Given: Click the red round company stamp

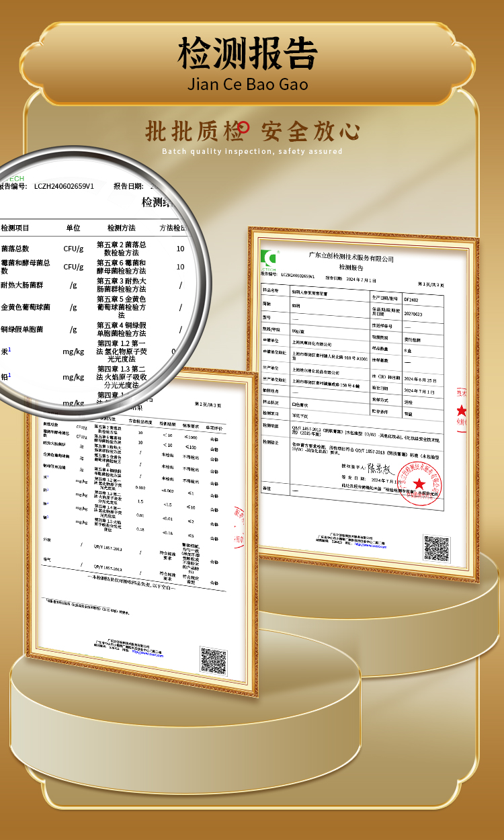Looking at the screenshot, I should [419, 484].
